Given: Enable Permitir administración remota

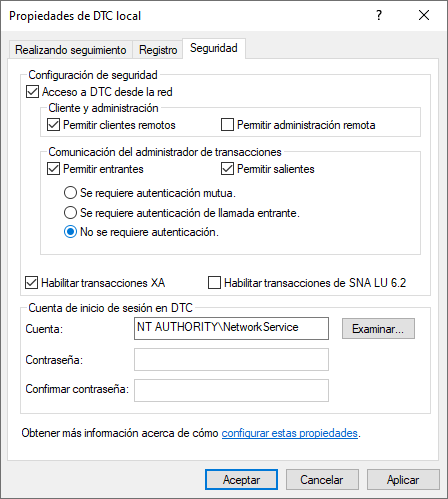Looking at the screenshot, I should click(227, 125).
